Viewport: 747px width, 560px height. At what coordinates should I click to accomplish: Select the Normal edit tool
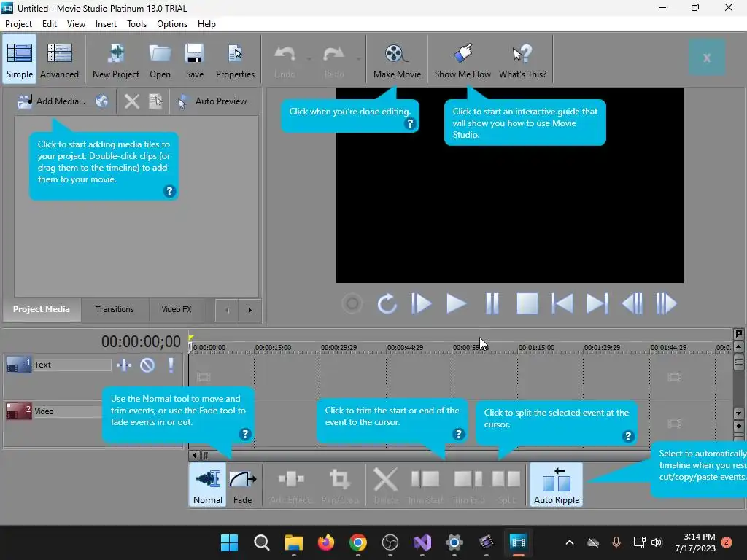pyautogui.click(x=208, y=485)
